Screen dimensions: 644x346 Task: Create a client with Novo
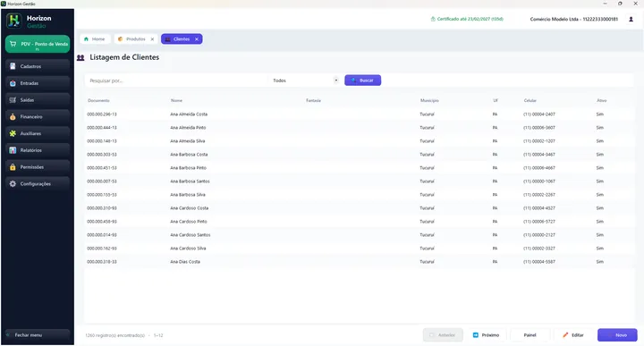[617, 335]
